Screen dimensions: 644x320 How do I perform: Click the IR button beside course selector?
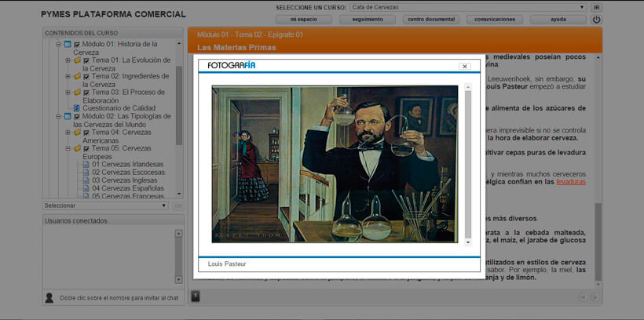click(x=597, y=7)
